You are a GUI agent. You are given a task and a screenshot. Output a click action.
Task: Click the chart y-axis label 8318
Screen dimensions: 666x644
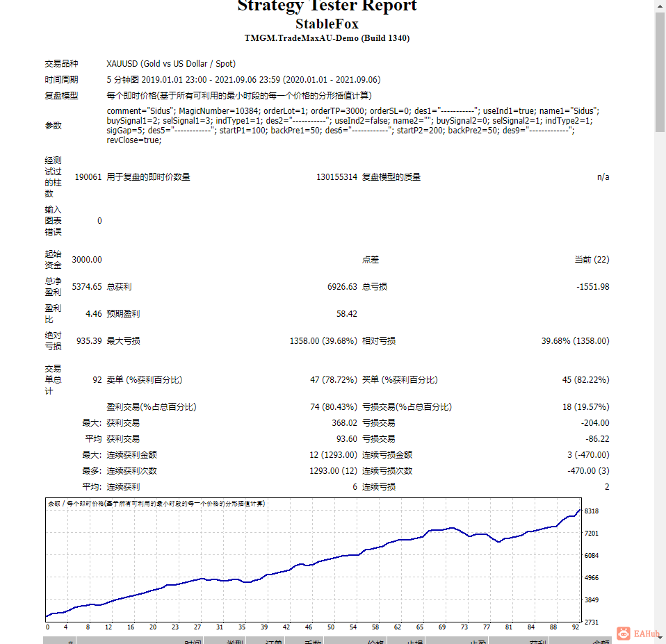point(591,511)
